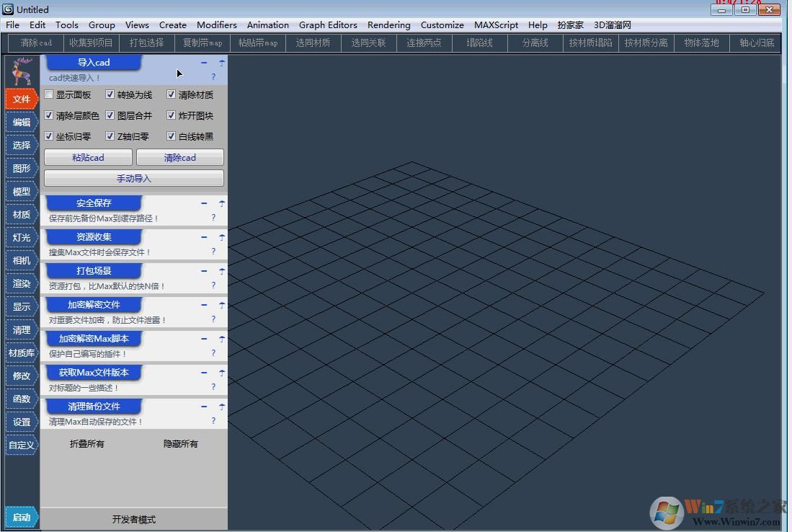
Task: Open the 渲染 panel from the sidebar
Action: coord(21,283)
